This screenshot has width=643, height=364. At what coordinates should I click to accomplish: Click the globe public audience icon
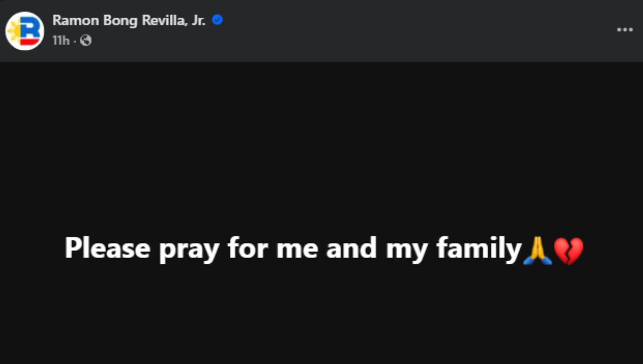[86, 41]
